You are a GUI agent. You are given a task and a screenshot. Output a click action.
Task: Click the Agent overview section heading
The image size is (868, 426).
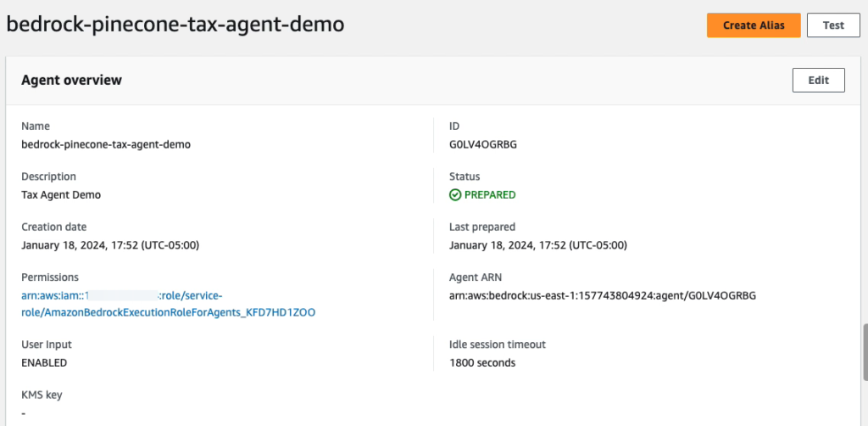71,81
